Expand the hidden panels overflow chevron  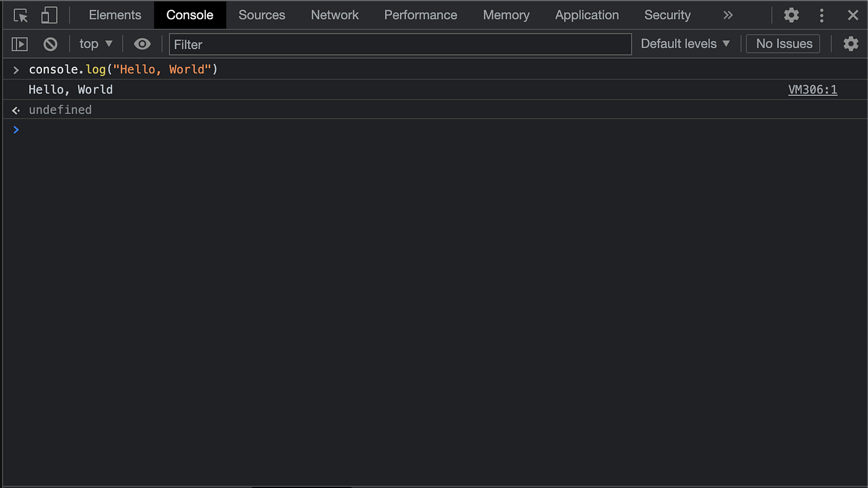[727, 15]
